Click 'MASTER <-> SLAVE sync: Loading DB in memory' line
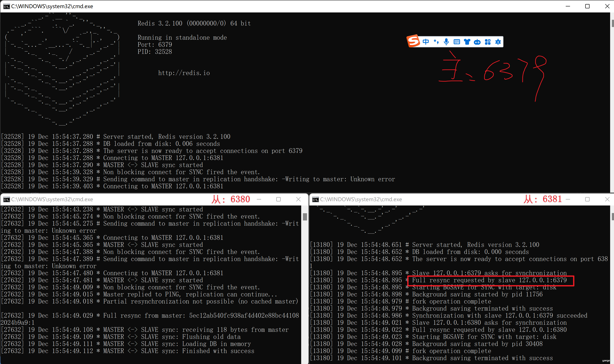Viewport: 614px width, 364px height. (126, 344)
